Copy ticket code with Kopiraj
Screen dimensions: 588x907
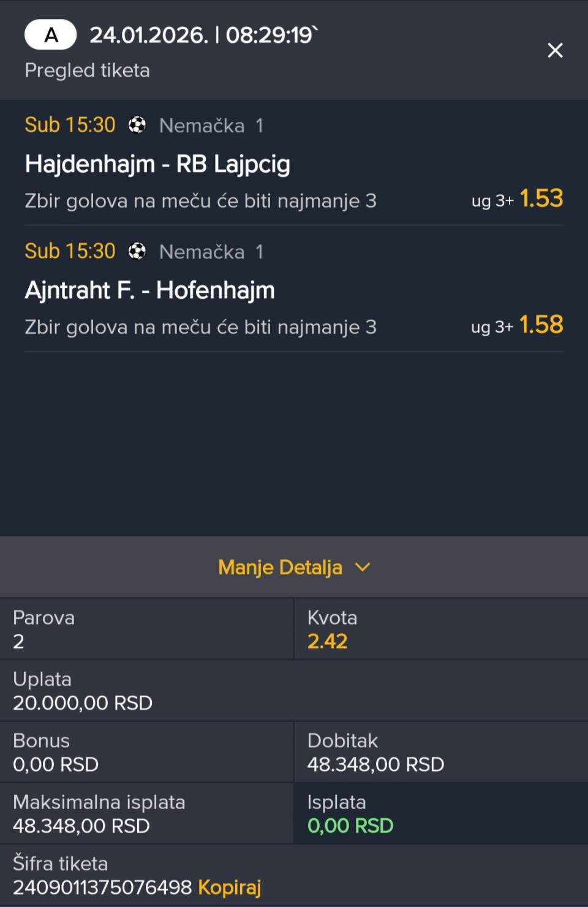pyautogui.click(x=230, y=887)
